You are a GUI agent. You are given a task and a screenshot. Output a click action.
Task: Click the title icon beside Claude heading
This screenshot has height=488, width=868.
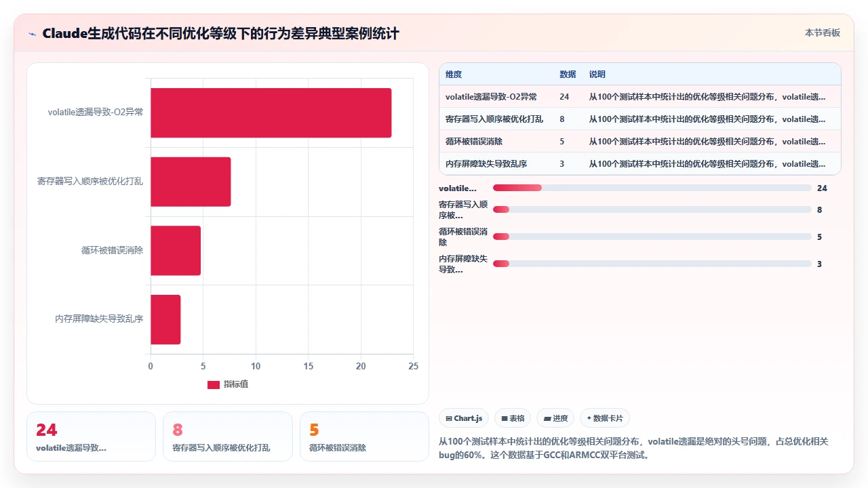pos(32,33)
